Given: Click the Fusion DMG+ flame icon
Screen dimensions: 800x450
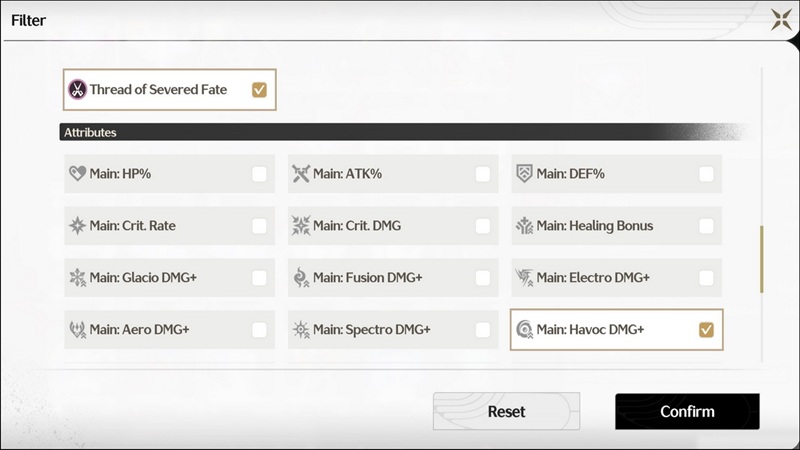Looking at the screenshot, I should (301, 278).
